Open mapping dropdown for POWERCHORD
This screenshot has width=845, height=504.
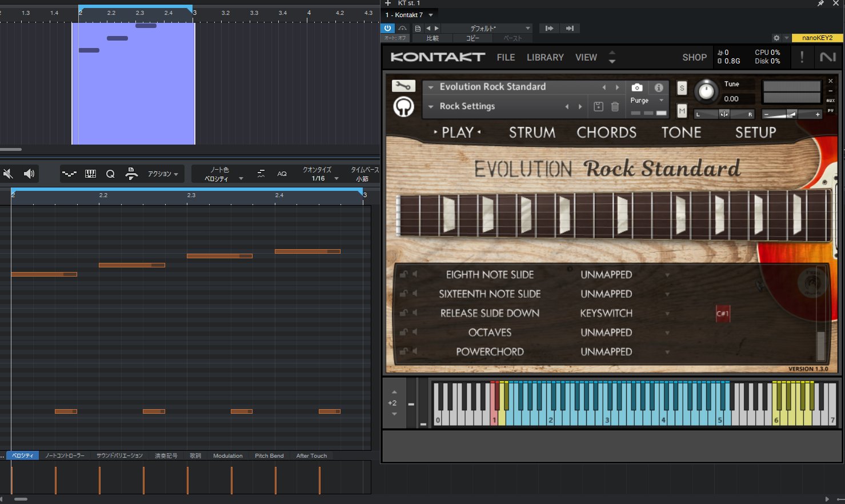tap(667, 352)
